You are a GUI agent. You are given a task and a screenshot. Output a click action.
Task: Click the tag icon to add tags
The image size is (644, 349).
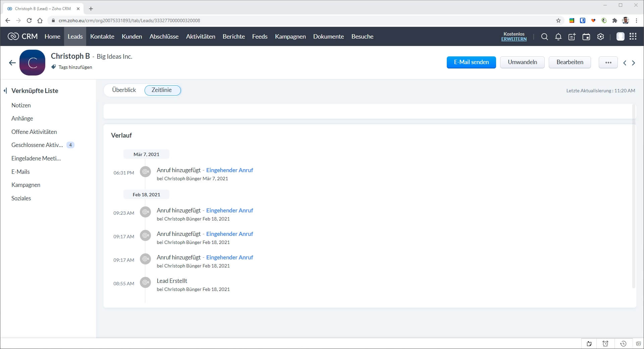(54, 67)
